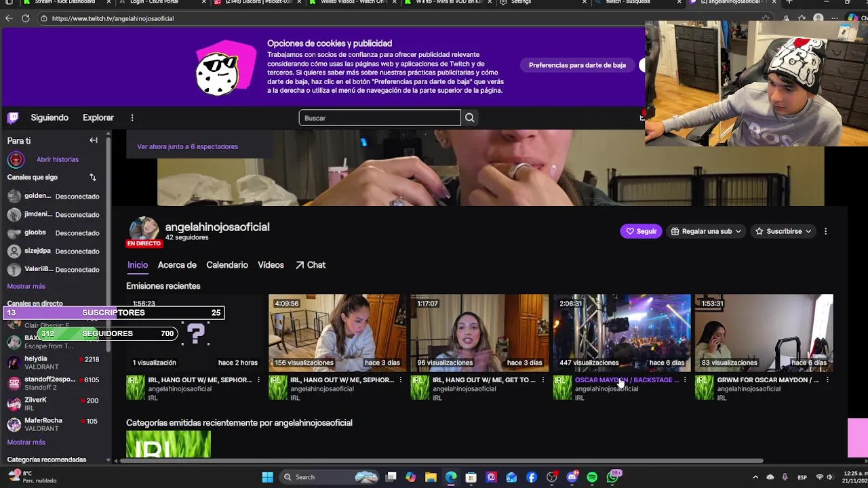Click the Windows taskbar Search box
Viewport: 868px width, 488px height.
tap(329, 477)
